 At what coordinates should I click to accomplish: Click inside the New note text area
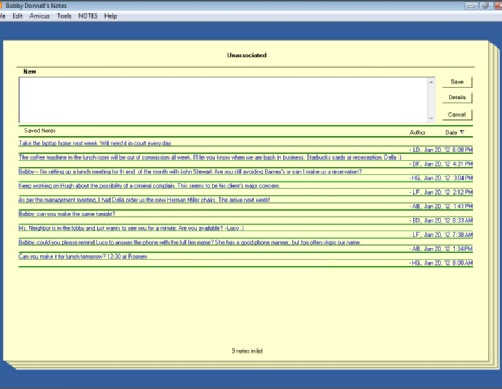click(223, 100)
